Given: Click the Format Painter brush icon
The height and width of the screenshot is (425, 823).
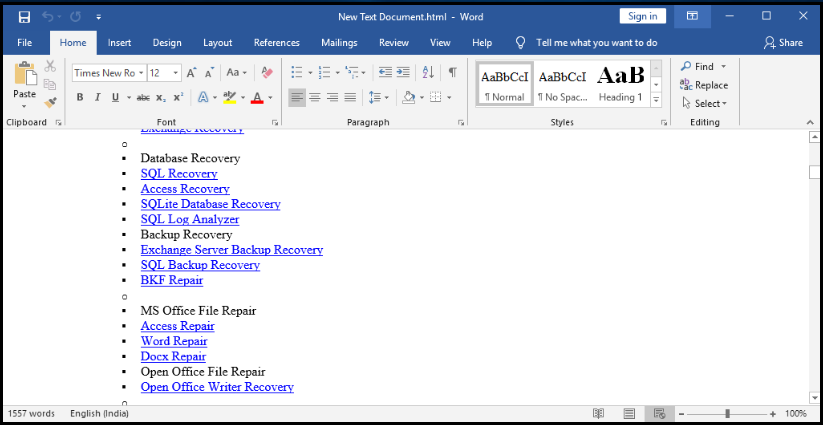Looking at the screenshot, I should click(x=50, y=101).
